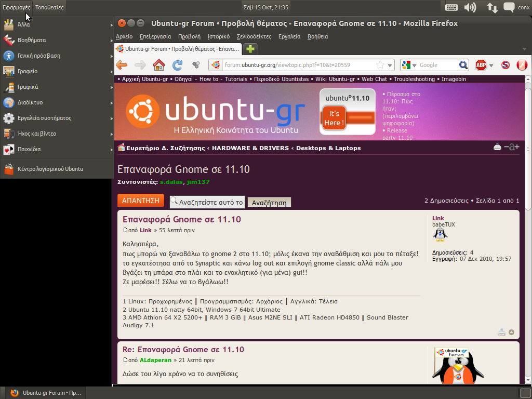This screenshot has height=399, width=532.
Task: Click the conx user name in top panel
Action: (x=524, y=7)
